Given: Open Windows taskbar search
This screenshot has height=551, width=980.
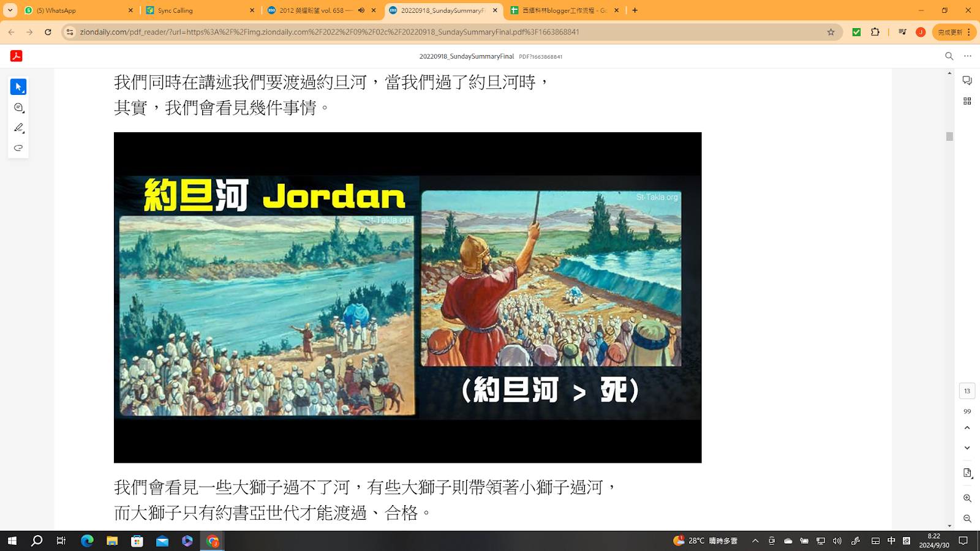Looking at the screenshot, I should 37,541.
